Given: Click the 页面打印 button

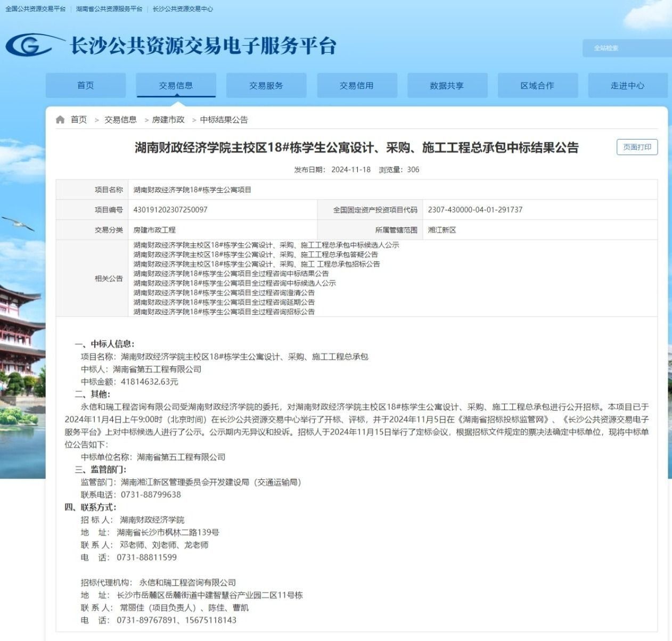Looking at the screenshot, I should click(x=637, y=147).
